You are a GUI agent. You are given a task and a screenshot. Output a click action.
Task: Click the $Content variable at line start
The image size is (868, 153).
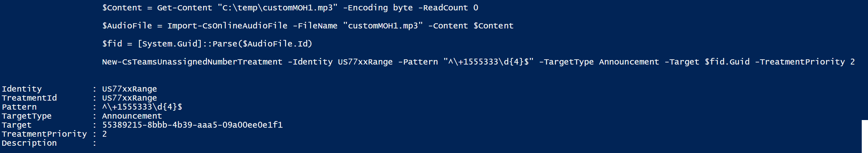[122, 8]
